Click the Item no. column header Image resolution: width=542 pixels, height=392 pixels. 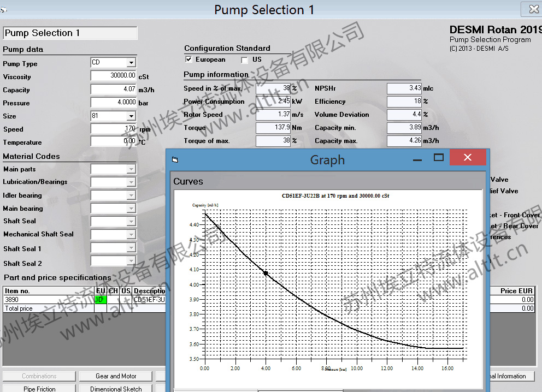point(49,291)
